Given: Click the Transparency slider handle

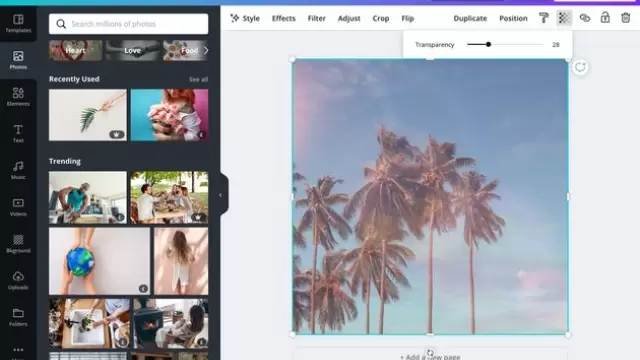Looking at the screenshot, I should tap(489, 44).
